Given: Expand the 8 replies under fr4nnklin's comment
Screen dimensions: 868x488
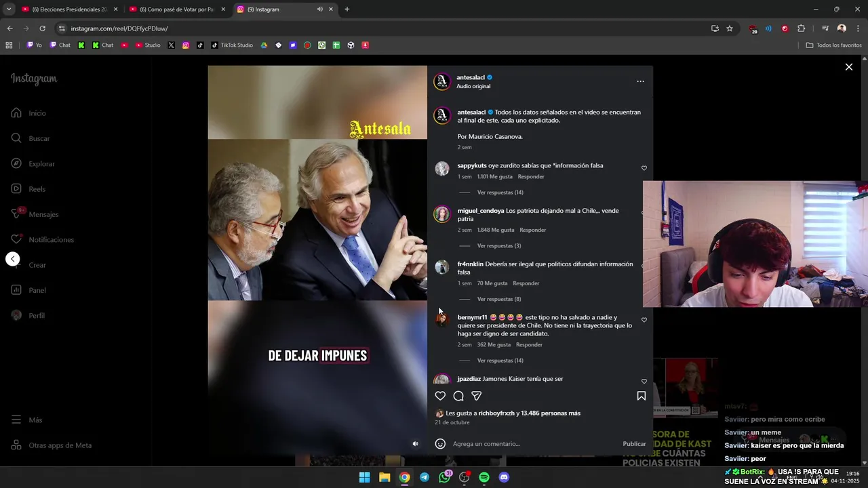Looking at the screenshot, I should [499, 299].
